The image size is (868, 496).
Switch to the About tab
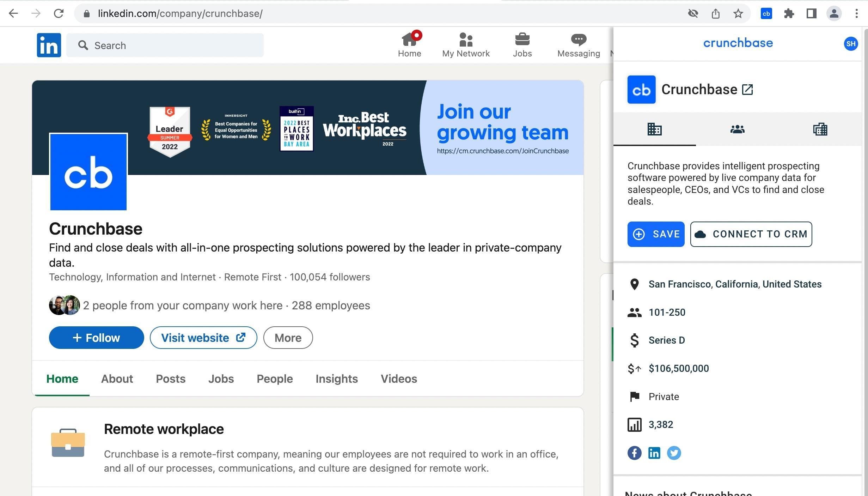117,379
